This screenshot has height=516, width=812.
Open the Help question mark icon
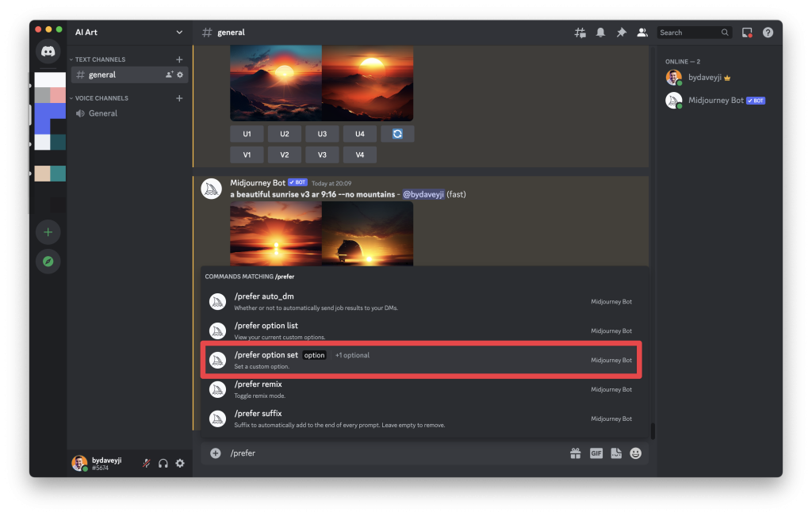pyautogui.click(x=768, y=32)
